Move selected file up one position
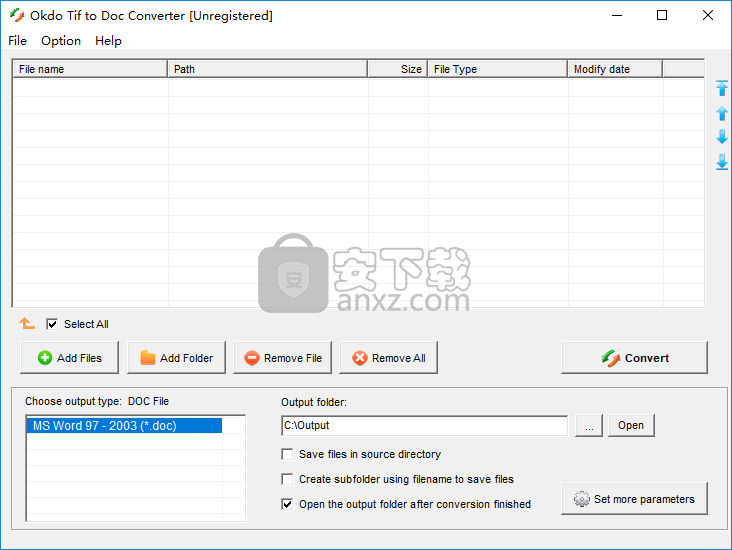 click(x=722, y=113)
